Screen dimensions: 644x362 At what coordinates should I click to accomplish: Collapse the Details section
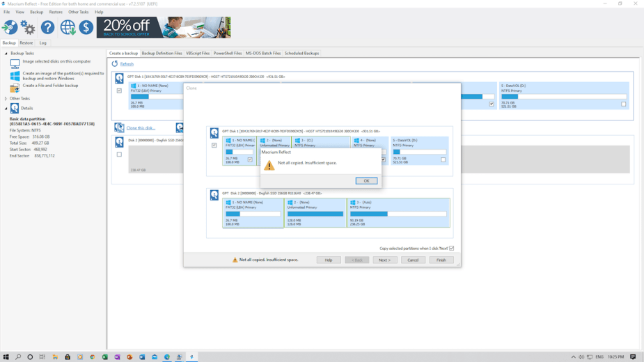coord(6,109)
